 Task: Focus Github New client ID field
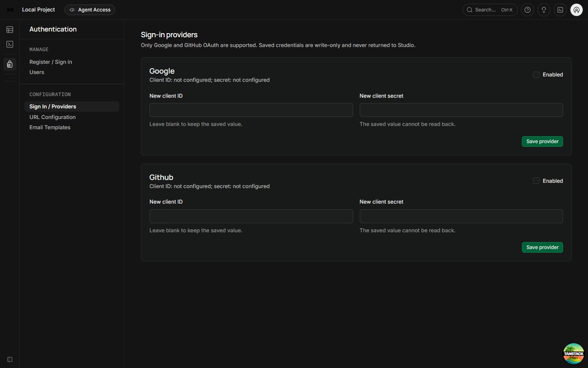[251, 216]
